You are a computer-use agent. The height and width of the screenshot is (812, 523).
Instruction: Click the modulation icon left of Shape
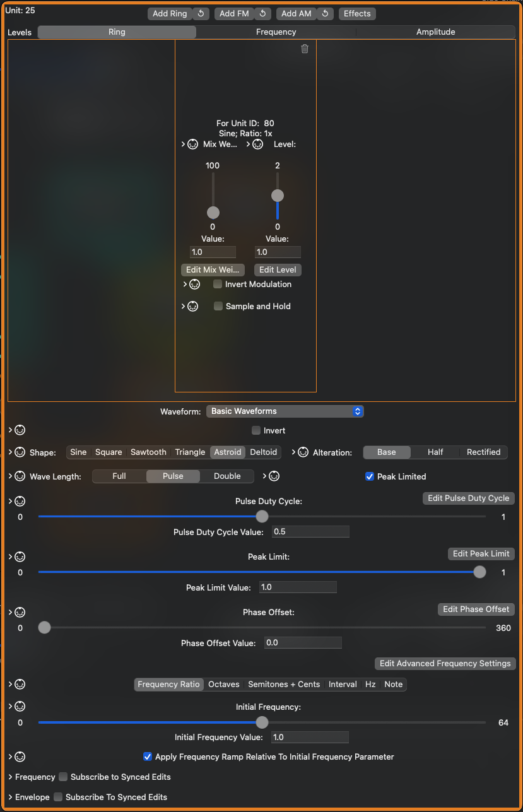click(20, 452)
